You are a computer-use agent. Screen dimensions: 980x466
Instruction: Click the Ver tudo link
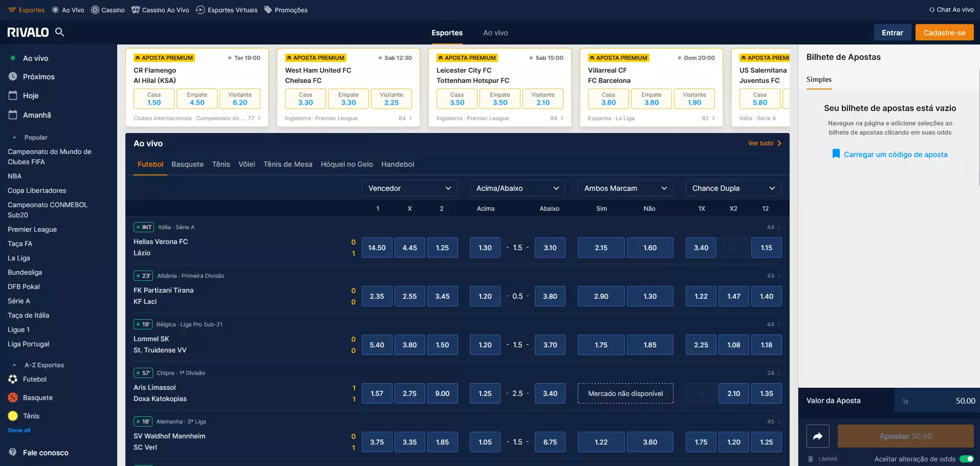pyautogui.click(x=765, y=143)
